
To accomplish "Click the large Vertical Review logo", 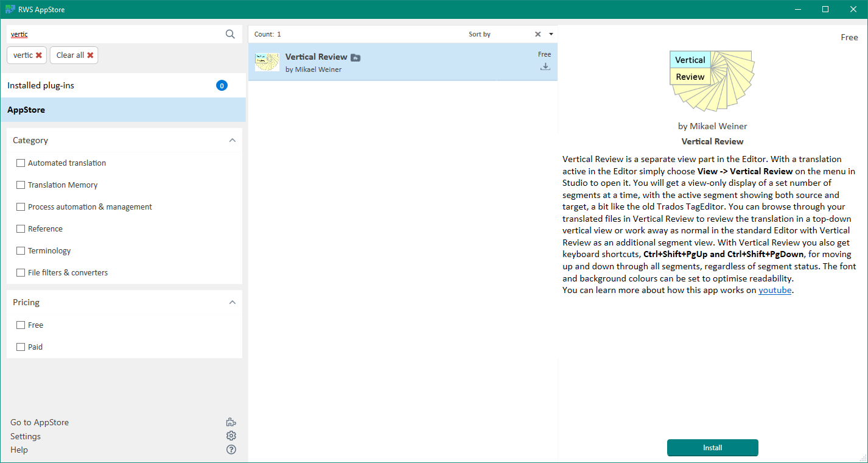I will click(712, 80).
